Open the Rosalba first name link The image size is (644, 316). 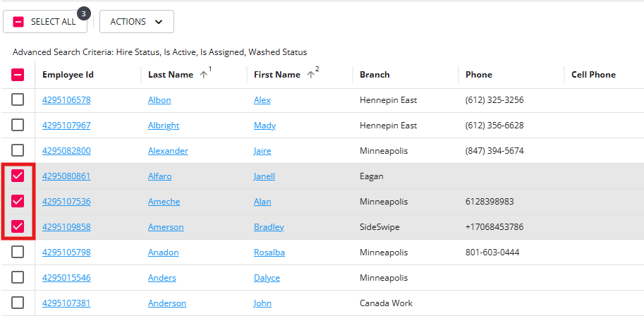point(270,253)
